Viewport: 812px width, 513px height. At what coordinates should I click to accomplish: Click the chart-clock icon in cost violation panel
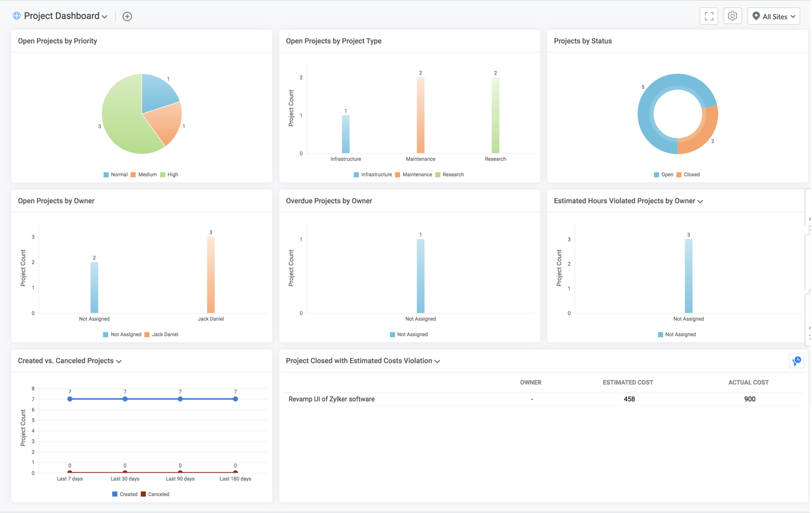point(797,361)
